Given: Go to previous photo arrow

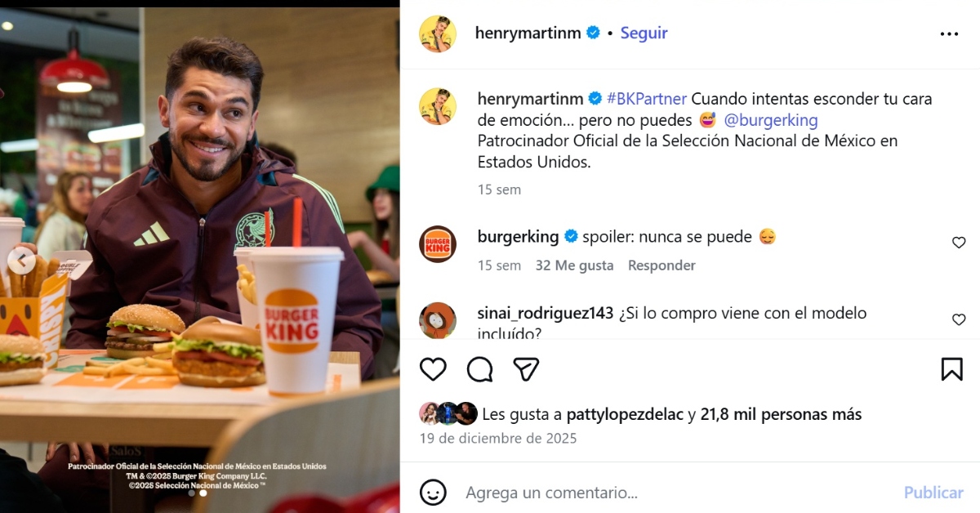Looking at the screenshot, I should pyautogui.click(x=22, y=261).
